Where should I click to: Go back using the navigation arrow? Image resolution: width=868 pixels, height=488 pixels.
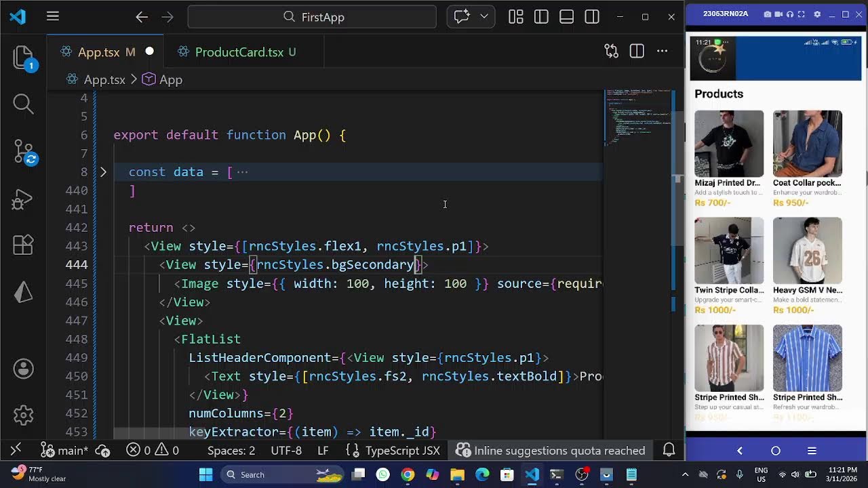coord(142,17)
